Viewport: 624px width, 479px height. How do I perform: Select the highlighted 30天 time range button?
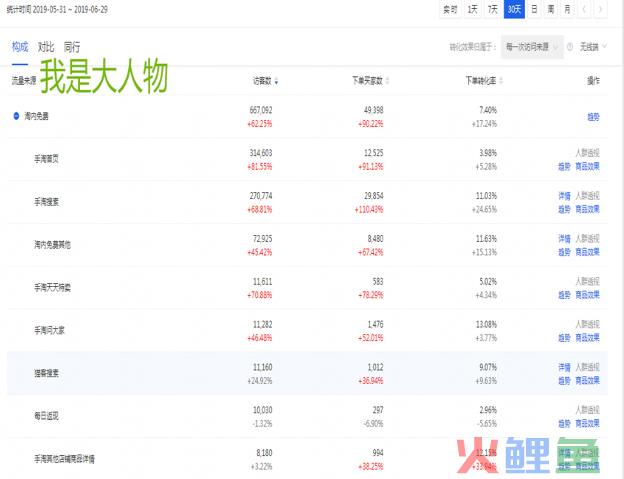pyautogui.click(x=514, y=9)
